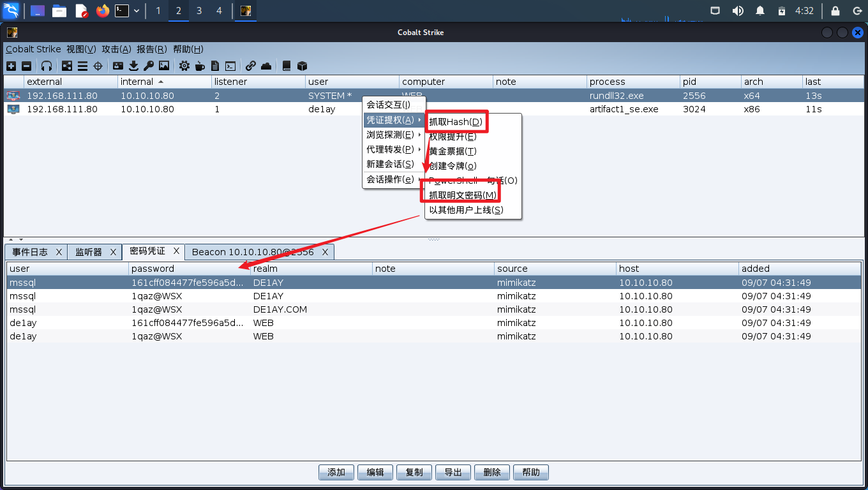Open listeners via the headphones icon

pyautogui.click(x=47, y=66)
